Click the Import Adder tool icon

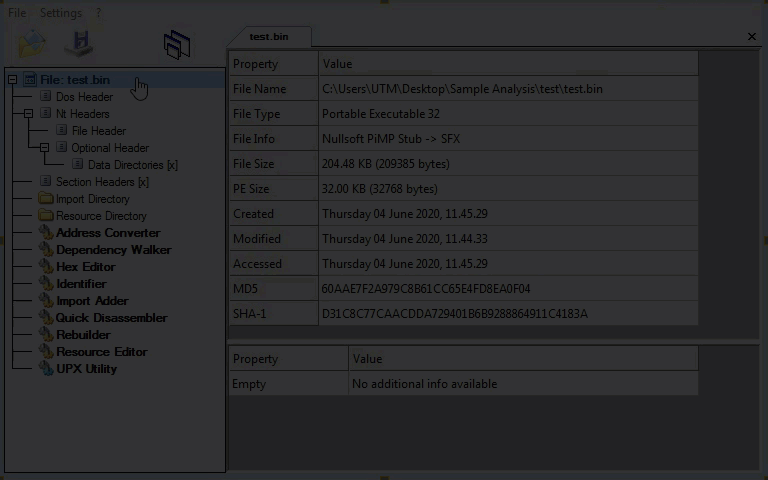pos(46,300)
